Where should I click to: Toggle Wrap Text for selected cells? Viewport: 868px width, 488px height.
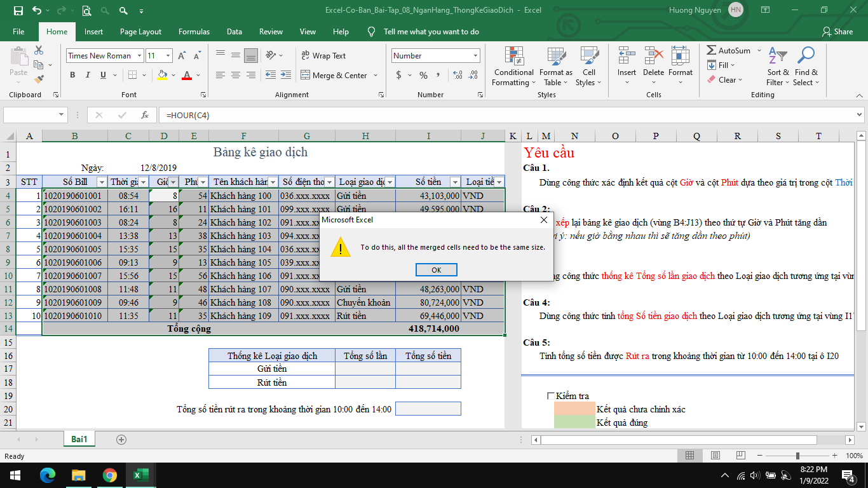[x=323, y=56]
